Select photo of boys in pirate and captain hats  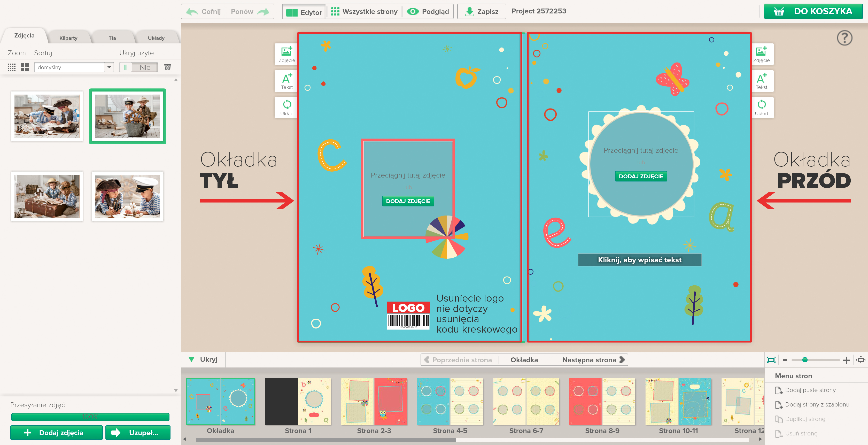tap(127, 196)
